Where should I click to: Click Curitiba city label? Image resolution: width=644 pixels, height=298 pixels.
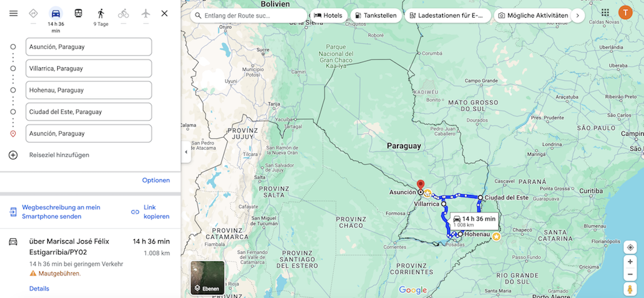(x=591, y=191)
